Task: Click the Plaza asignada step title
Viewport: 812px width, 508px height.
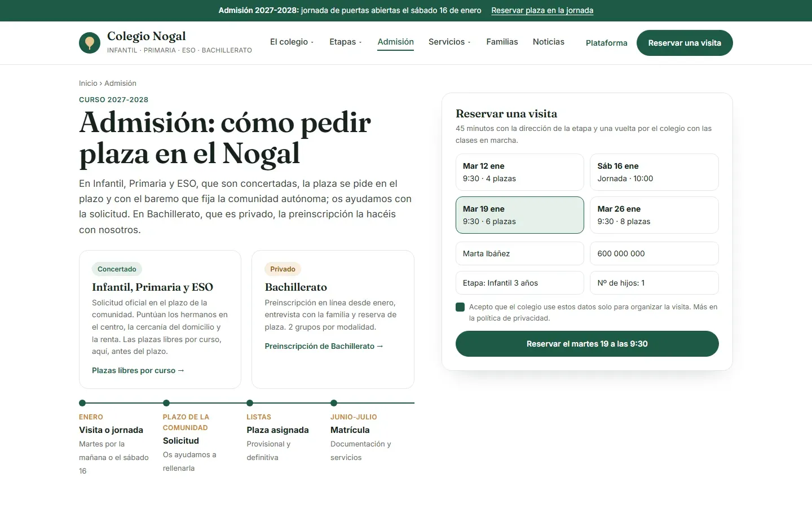Action: [277, 430]
